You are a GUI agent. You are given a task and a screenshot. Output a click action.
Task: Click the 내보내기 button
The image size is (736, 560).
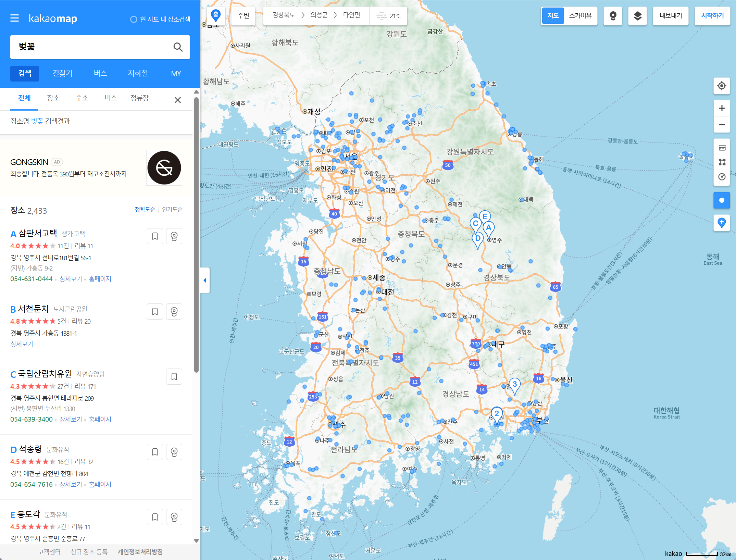pyautogui.click(x=671, y=16)
